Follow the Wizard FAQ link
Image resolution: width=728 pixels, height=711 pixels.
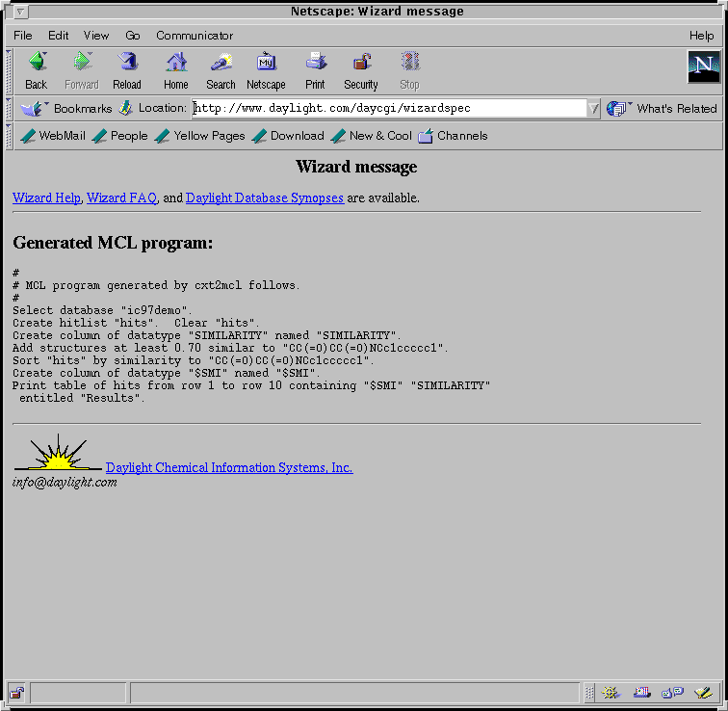click(121, 197)
